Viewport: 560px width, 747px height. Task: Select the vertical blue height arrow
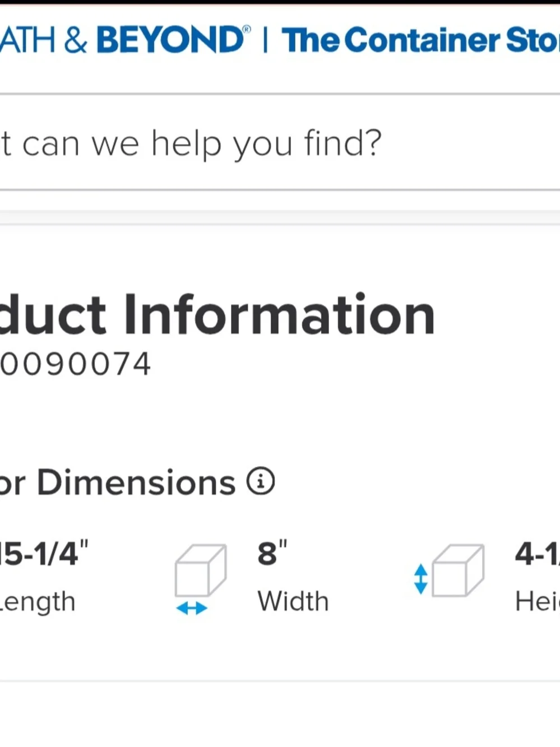point(420,579)
